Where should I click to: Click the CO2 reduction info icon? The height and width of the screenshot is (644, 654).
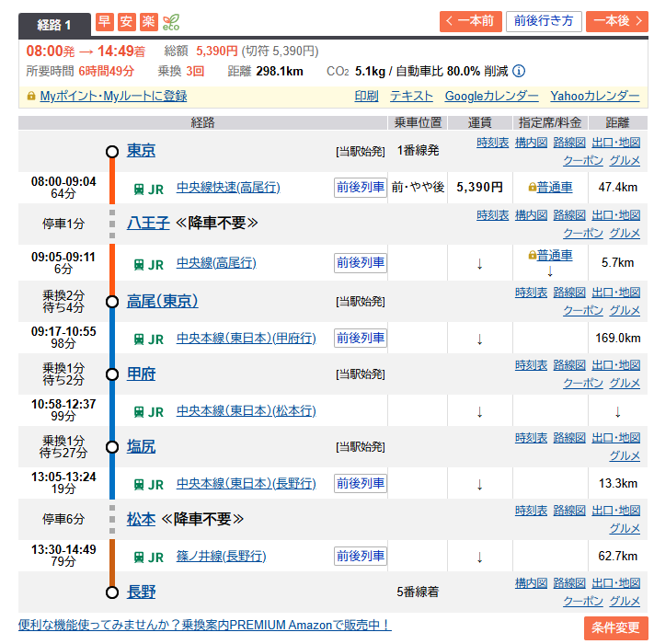click(519, 71)
